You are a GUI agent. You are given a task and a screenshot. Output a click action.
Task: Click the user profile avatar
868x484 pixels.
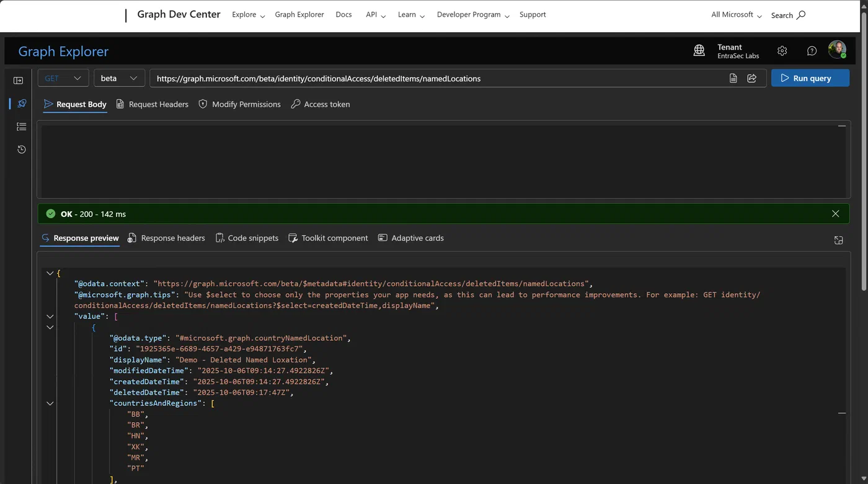pos(837,50)
